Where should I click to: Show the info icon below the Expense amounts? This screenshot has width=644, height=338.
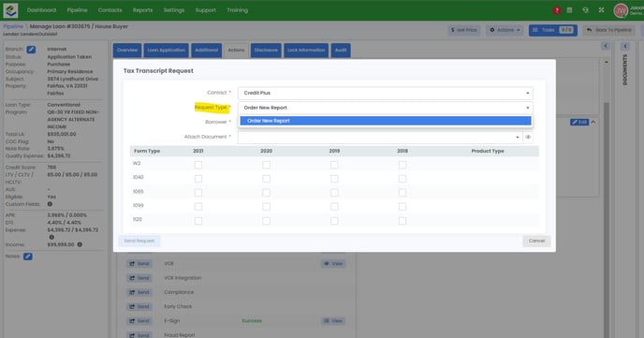point(51,237)
